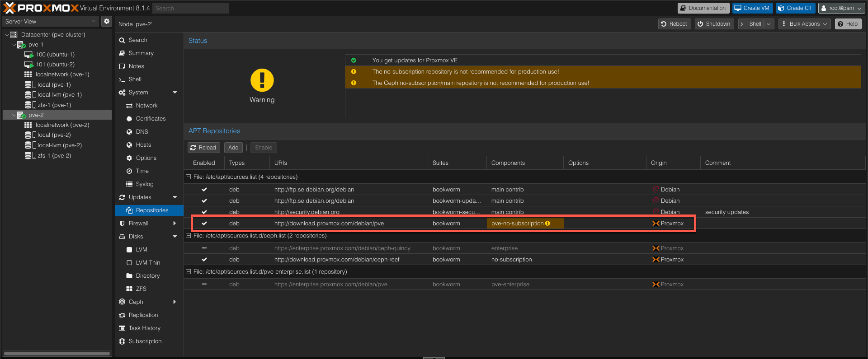Click the Time clock icon
The image size is (868, 359).
129,171
